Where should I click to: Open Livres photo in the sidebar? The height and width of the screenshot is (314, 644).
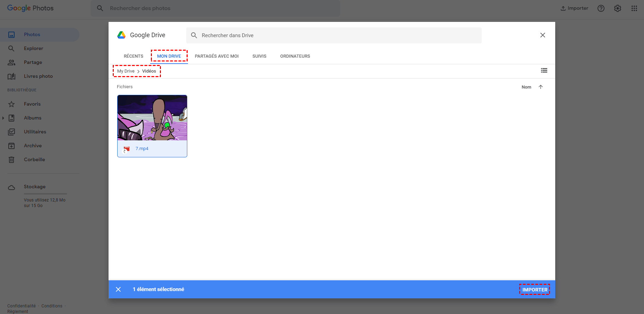coord(38,76)
